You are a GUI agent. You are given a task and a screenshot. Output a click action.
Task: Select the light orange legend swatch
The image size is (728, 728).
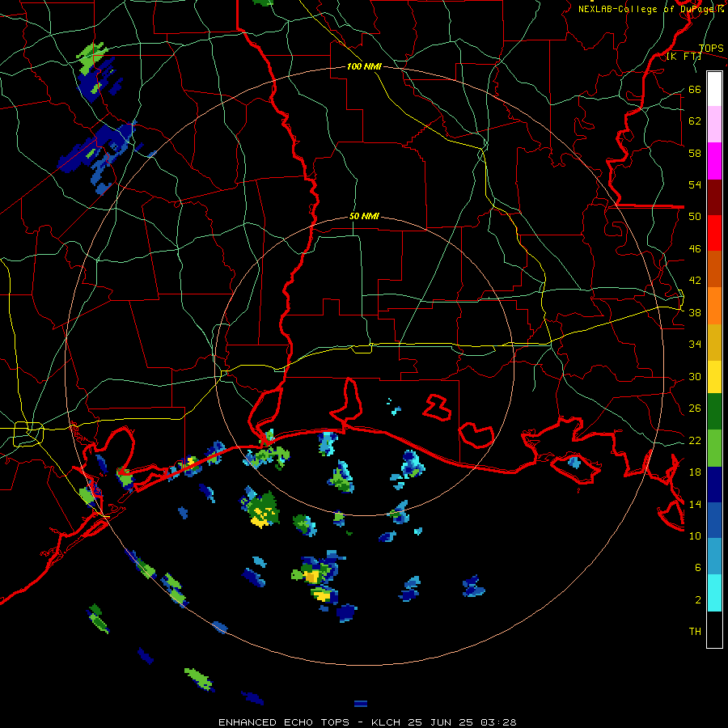[714, 306]
